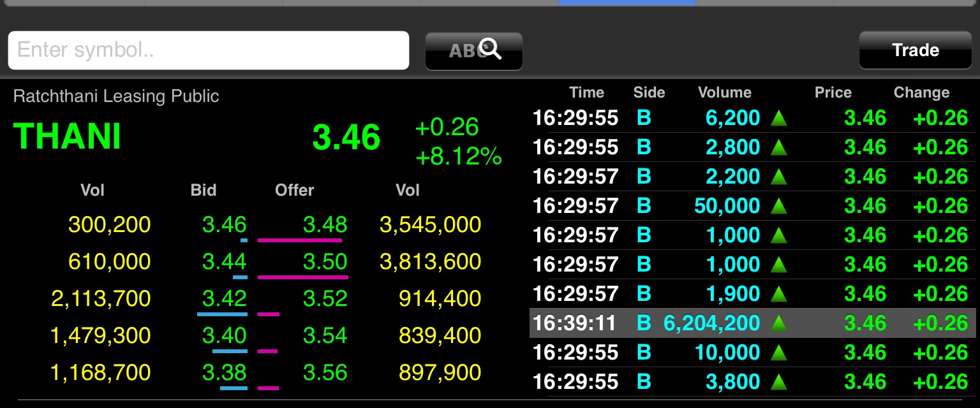The width and height of the screenshot is (980, 408).
Task: Tap offer volume 897,900
Action: click(x=440, y=372)
